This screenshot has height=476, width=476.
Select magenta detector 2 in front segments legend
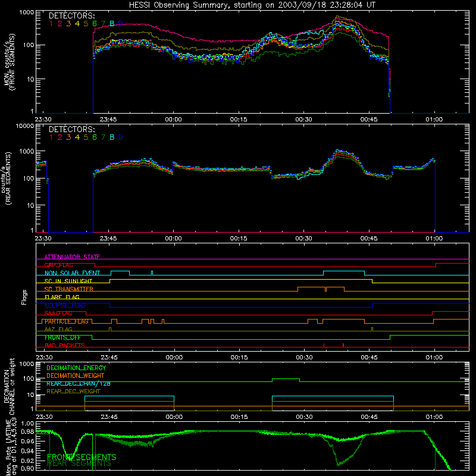pos(60,23)
